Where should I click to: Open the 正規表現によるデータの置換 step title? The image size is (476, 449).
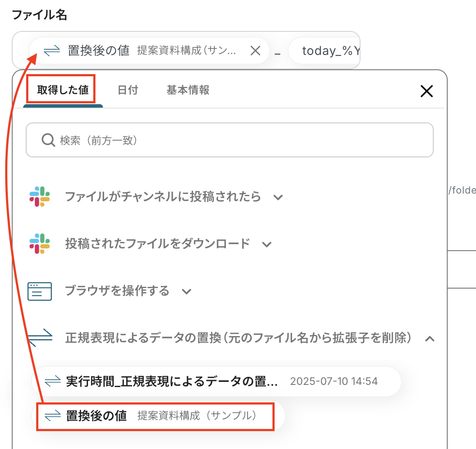[238, 337]
